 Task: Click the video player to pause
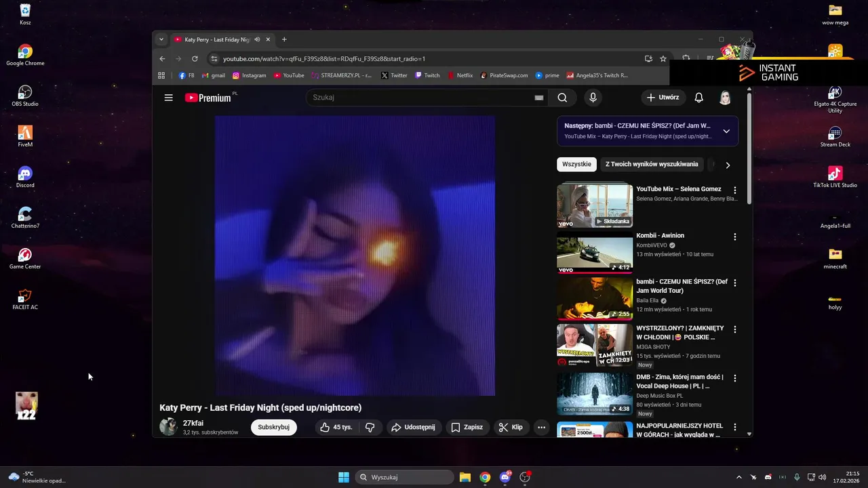(355, 256)
